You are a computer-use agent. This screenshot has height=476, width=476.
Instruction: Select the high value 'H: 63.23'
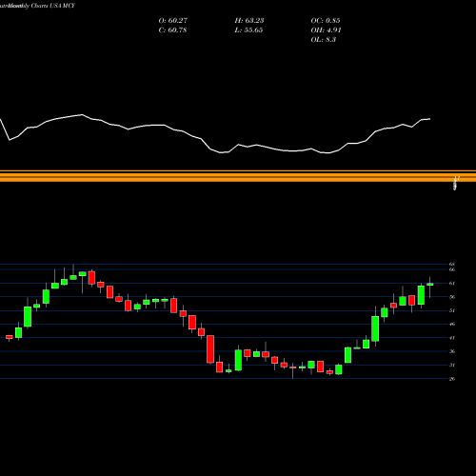[x=249, y=21]
